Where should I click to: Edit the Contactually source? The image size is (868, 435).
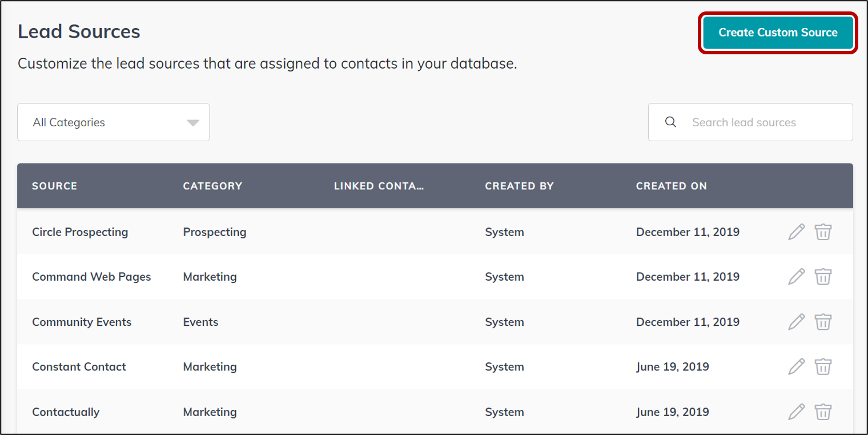[796, 412]
